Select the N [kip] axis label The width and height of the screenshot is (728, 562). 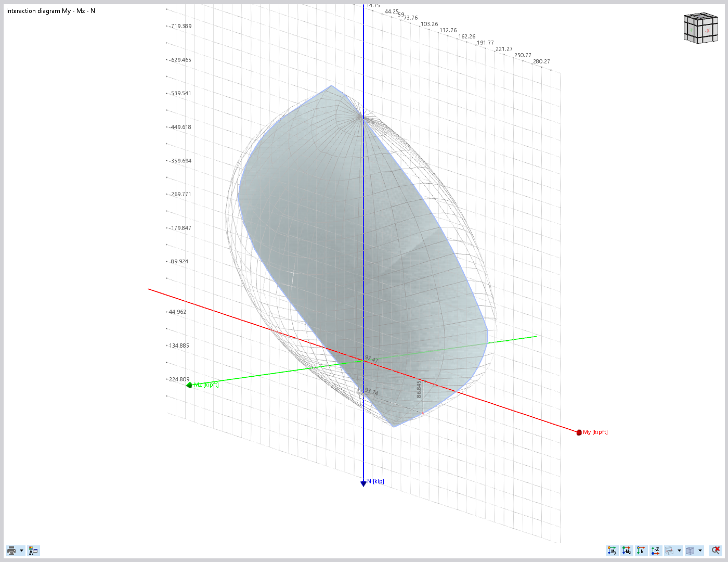click(x=375, y=481)
